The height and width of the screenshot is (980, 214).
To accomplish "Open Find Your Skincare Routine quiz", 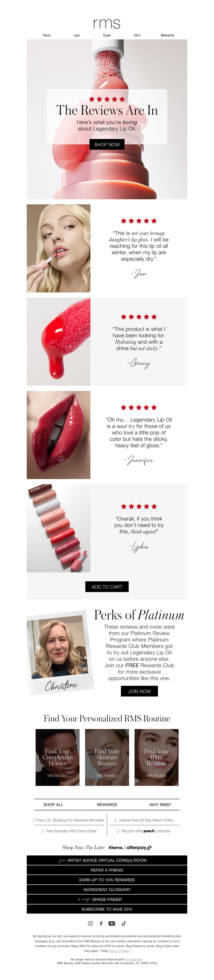I will click(x=107, y=757).
